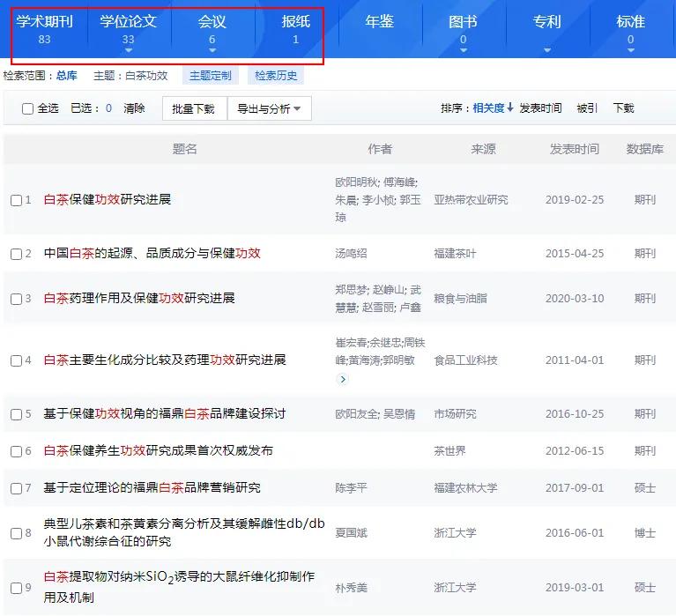Open source 福建茶叶

[x=455, y=254]
